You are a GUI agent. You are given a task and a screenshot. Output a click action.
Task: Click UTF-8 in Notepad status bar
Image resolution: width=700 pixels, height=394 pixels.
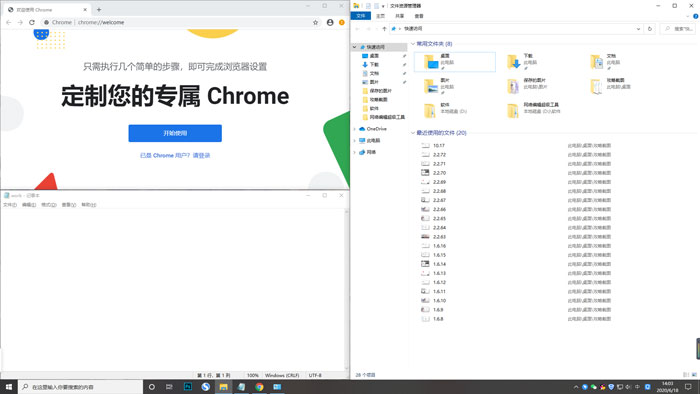315,375
